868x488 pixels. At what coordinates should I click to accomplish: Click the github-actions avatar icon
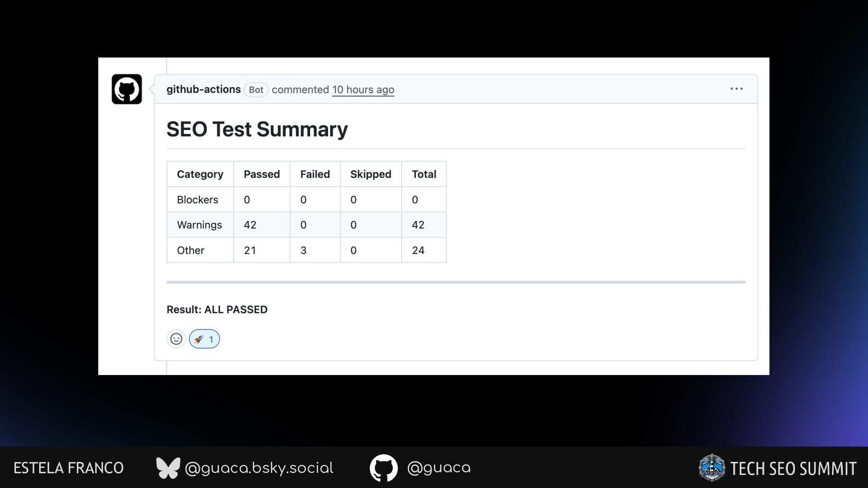coord(127,89)
